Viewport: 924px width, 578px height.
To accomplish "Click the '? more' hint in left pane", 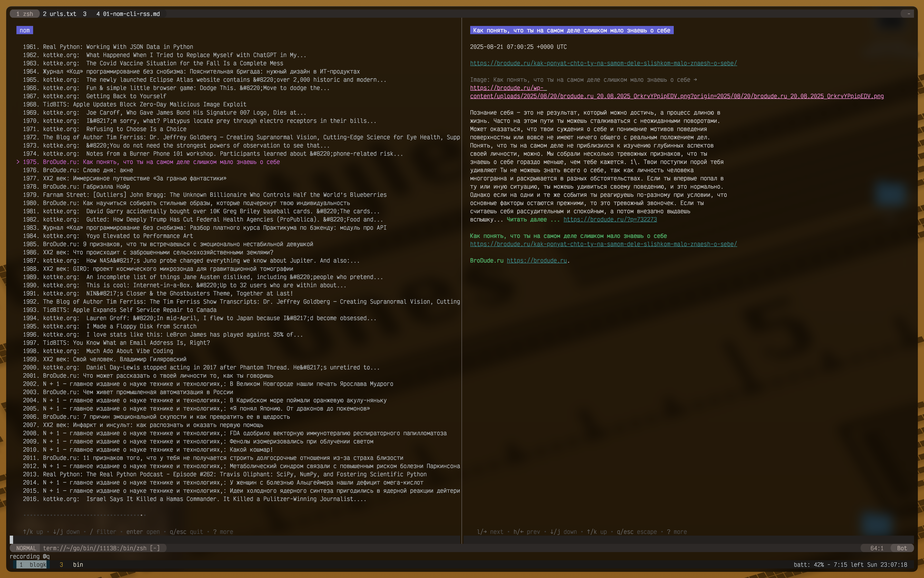I will (223, 532).
